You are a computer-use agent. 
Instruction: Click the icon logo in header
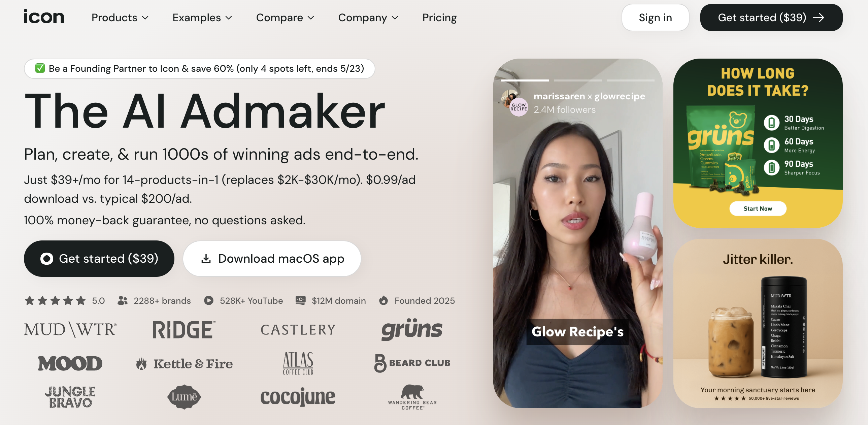click(44, 17)
